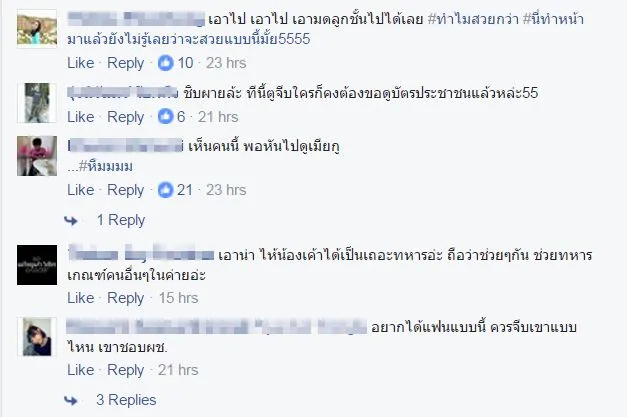Open hashtag #หืมมมม
627x417 pixels.
click(106, 166)
